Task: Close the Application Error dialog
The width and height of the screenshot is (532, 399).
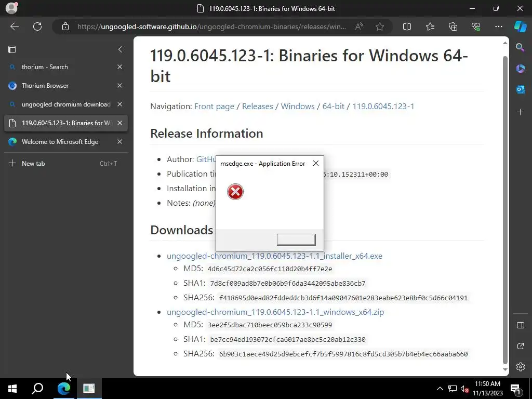Action: pos(315,163)
